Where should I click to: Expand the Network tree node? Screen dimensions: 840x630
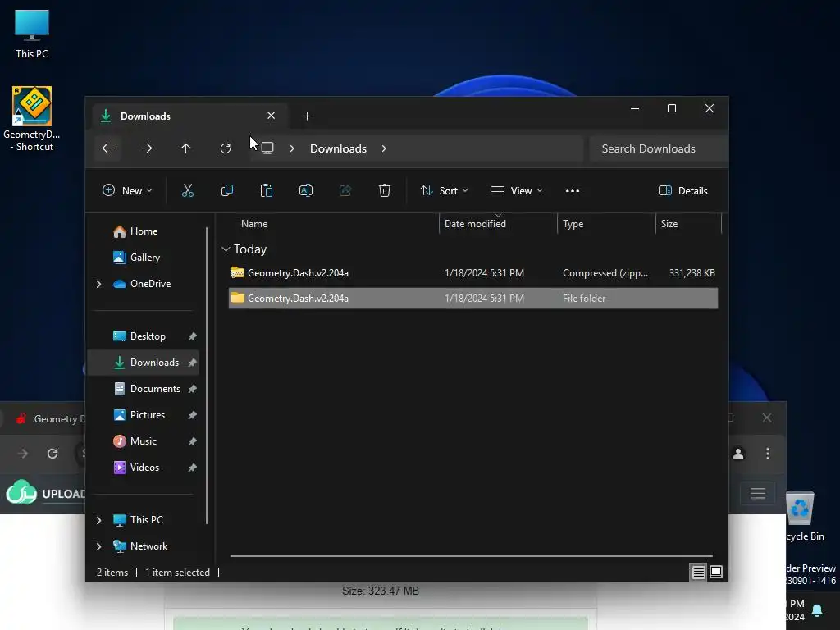tap(98, 546)
